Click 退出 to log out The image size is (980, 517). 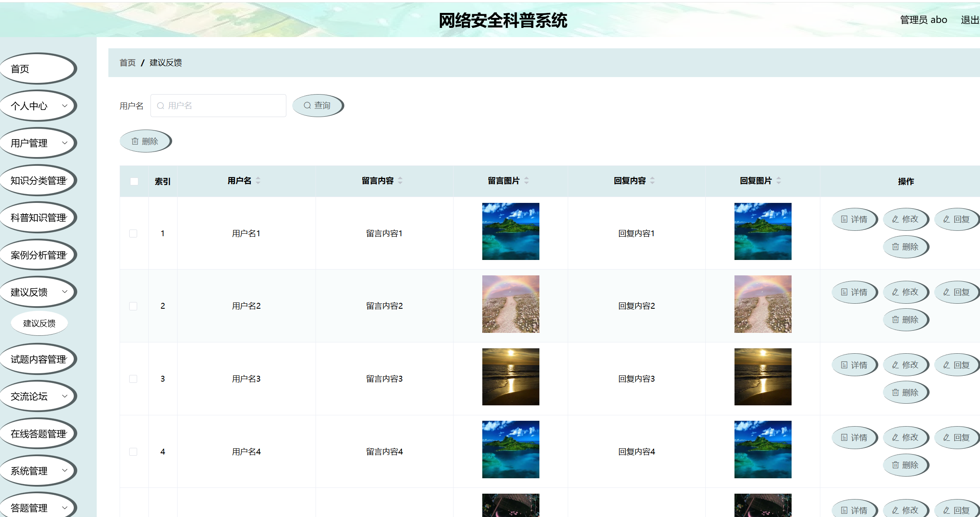click(x=970, y=19)
